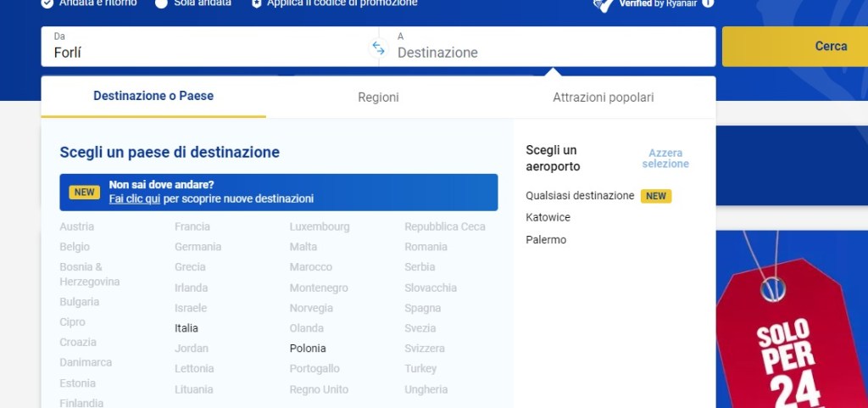868x408 pixels.
Task: Switch to the Regioni tab
Action: pos(378,98)
